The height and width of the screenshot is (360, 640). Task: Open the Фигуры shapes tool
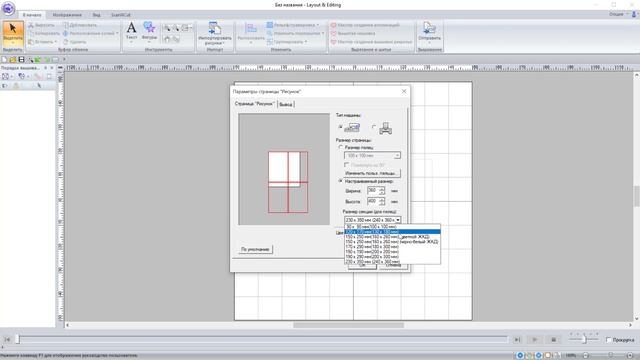pos(149,32)
